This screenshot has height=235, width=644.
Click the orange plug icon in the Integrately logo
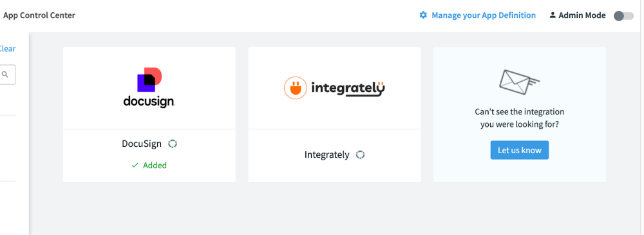(x=296, y=88)
